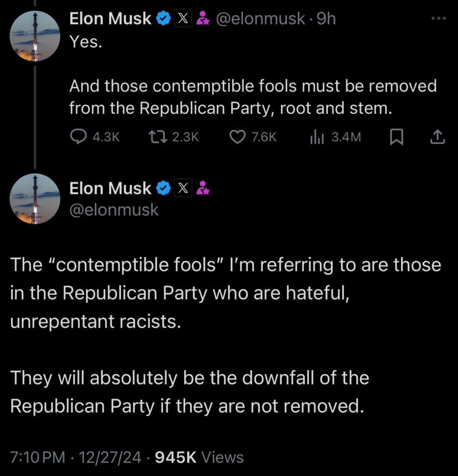Click the "945K Views" count
Viewport: 458px width, 476px height.
click(x=199, y=457)
